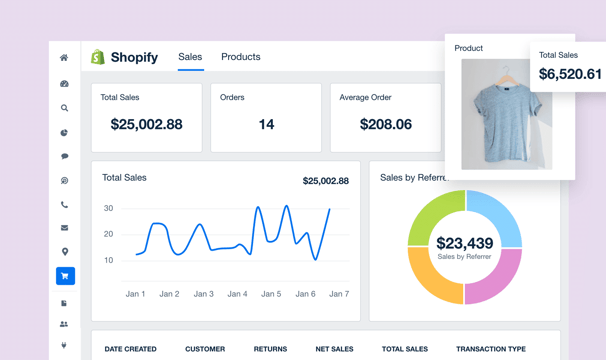Click the Shopify bag logo

(x=98, y=57)
